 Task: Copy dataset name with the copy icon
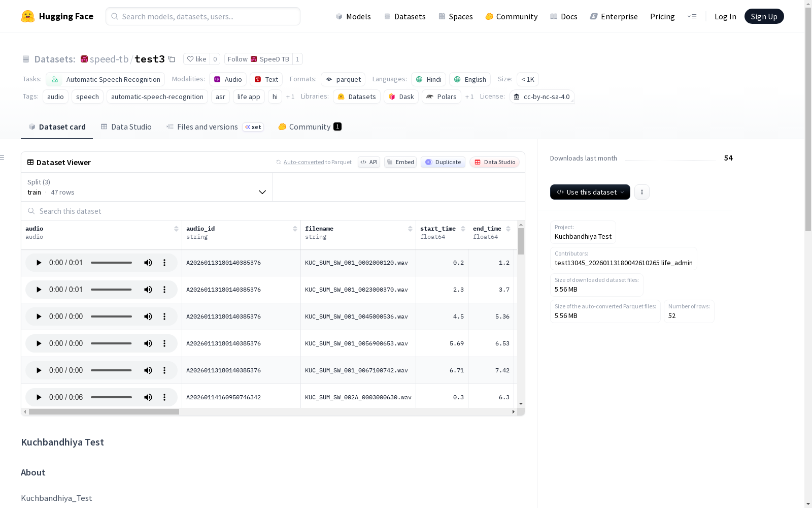pos(172,59)
